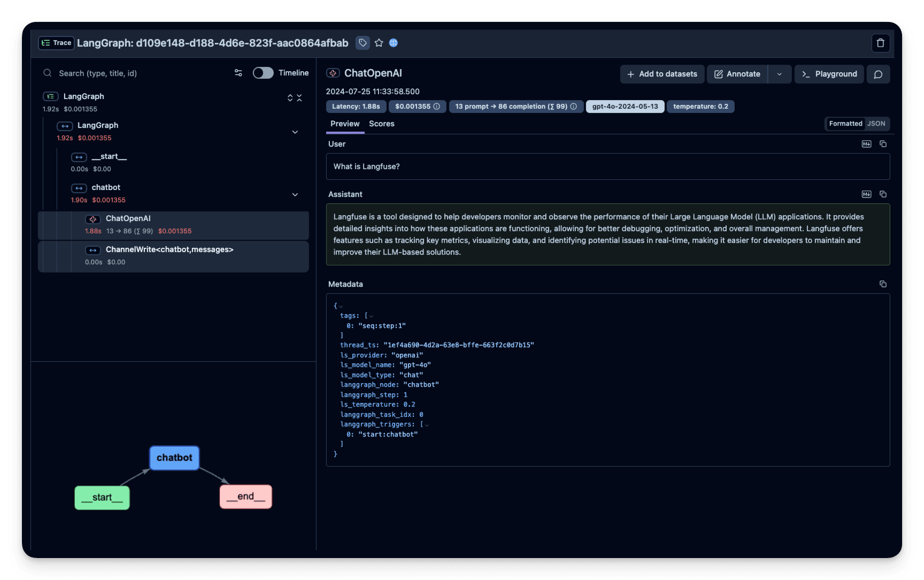The image size is (924, 580).
Task: Toggle the Timeline view switch
Action: tap(263, 72)
